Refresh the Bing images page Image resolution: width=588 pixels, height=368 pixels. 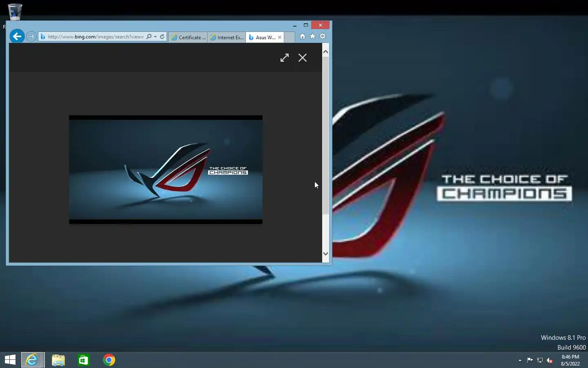[162, 36]
